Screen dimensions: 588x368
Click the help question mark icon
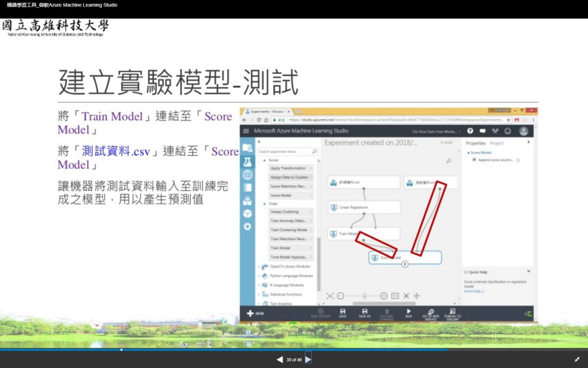pyautogui.click(x=470, y=131)
